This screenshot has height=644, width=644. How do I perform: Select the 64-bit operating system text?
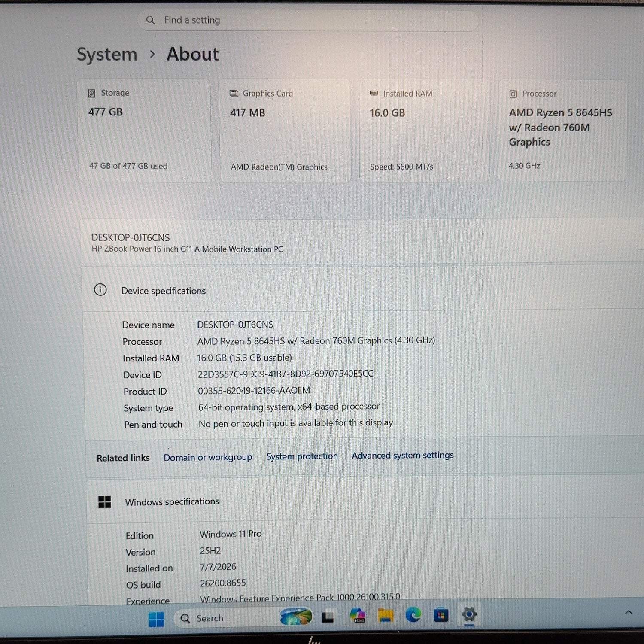[289, 407]
